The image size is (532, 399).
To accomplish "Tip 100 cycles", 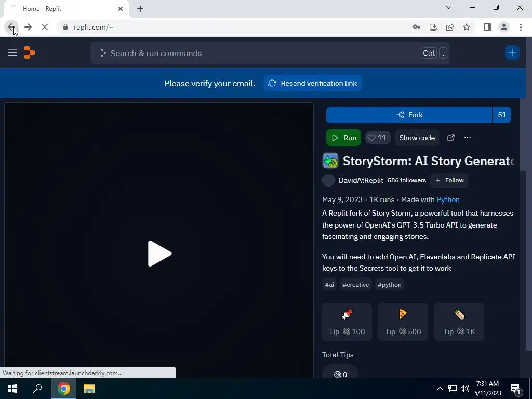I will [x=347, y=322].
